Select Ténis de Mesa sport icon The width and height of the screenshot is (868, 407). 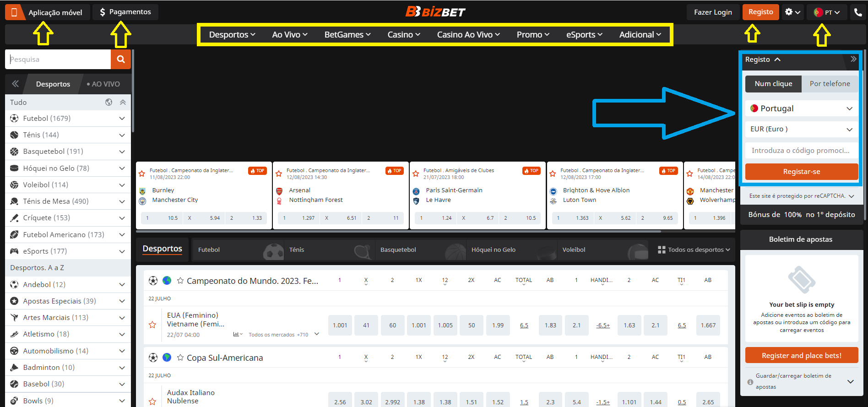14,201
